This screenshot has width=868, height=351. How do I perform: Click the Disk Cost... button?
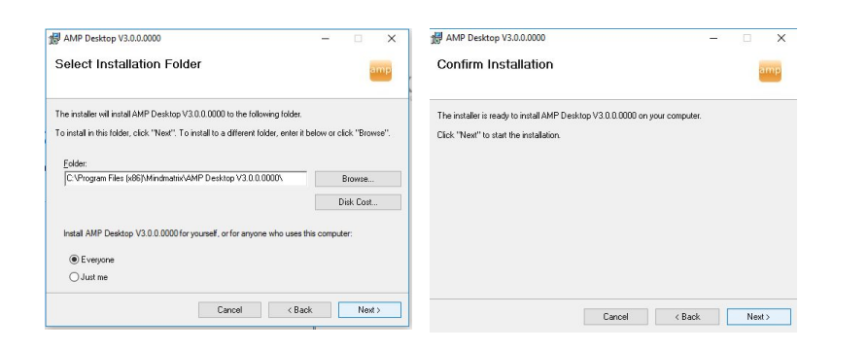click(x=358, y=202)
